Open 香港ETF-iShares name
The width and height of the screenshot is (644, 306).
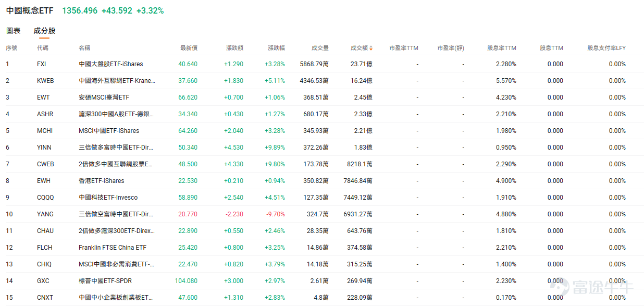coord(102,181)
